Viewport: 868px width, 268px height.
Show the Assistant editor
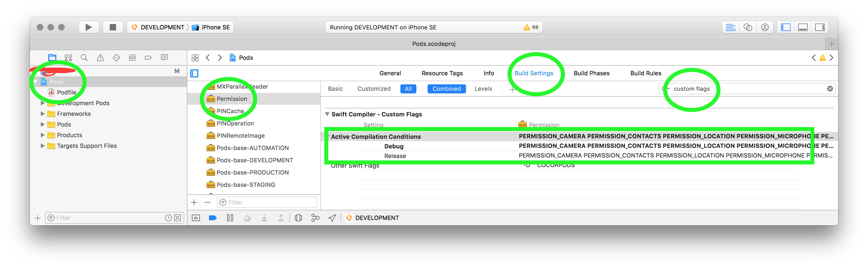(748, 27)
